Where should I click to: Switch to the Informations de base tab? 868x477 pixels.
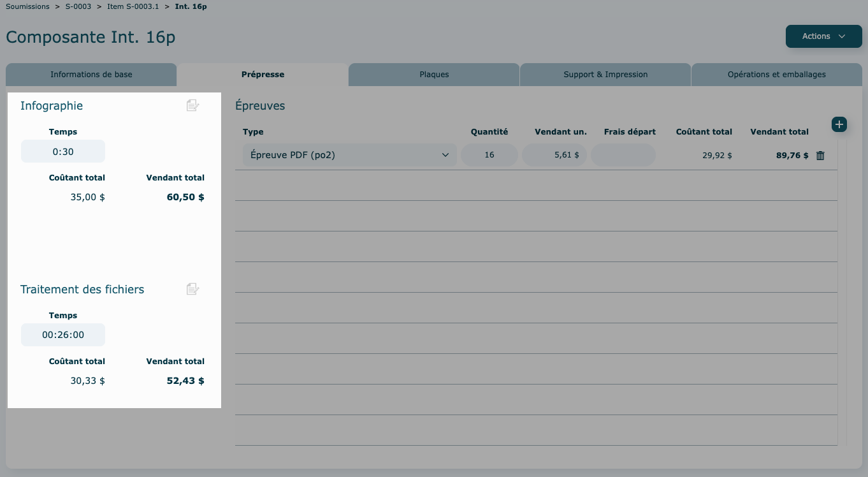[x=91, y=75]
